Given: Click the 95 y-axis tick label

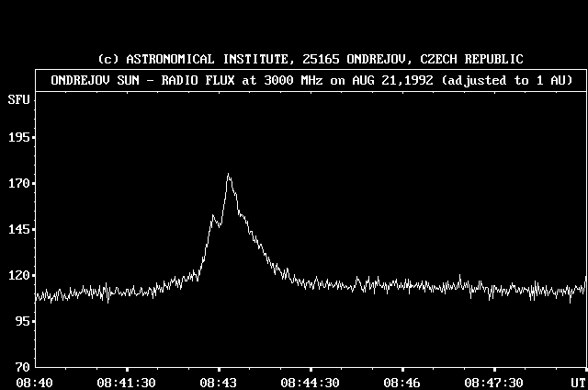Looking at the screenshot, I should tap(22, 321).
